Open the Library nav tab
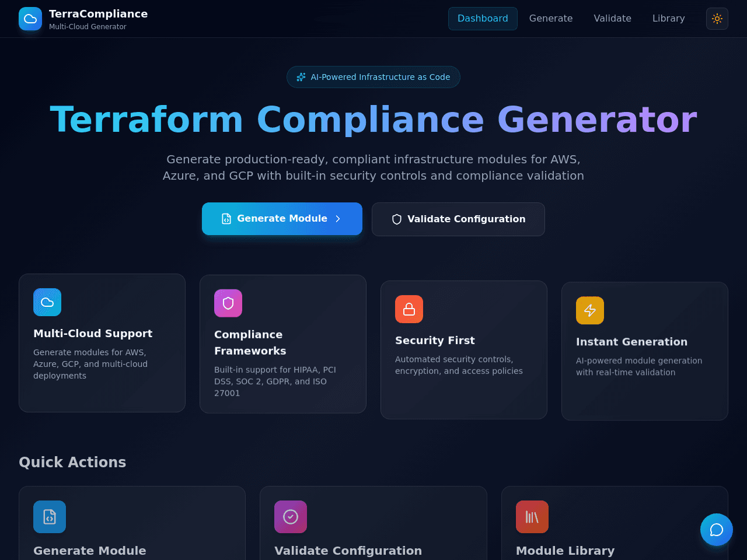Screen dimensions: 747x560 (669, 19)
